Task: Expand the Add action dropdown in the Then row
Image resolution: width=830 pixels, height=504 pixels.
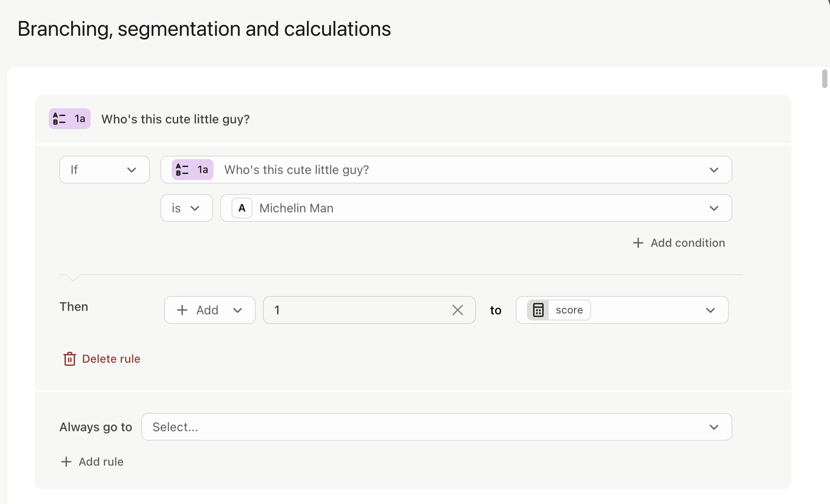Action: point(238,310)
